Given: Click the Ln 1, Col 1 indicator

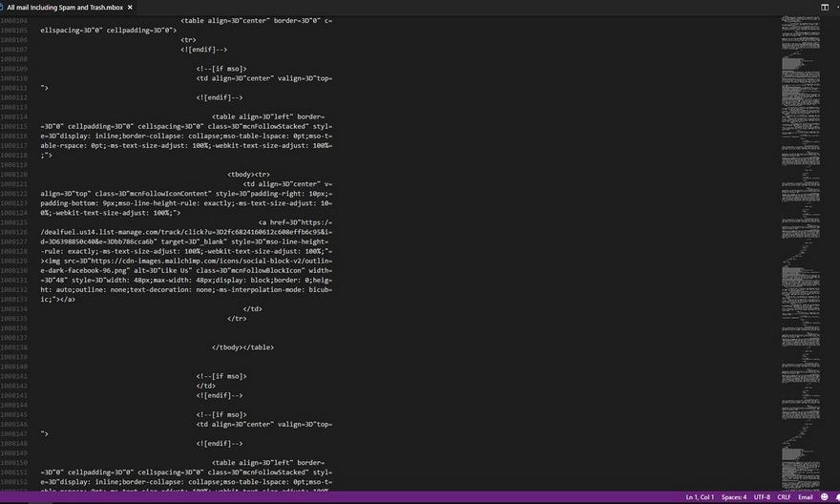Looking at the screenshot, I should click(702, 497).
